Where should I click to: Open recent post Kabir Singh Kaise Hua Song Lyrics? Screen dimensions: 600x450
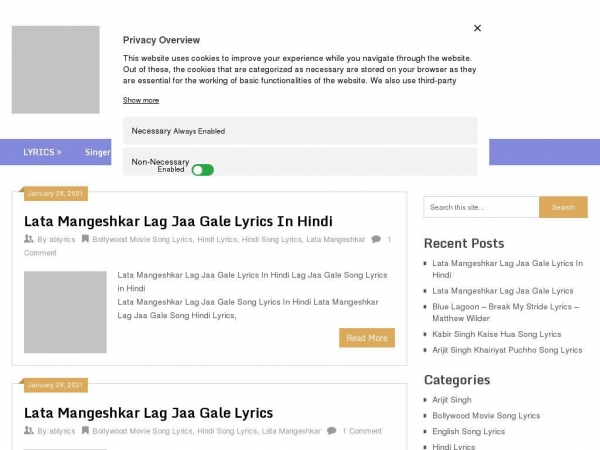[497, 334]
